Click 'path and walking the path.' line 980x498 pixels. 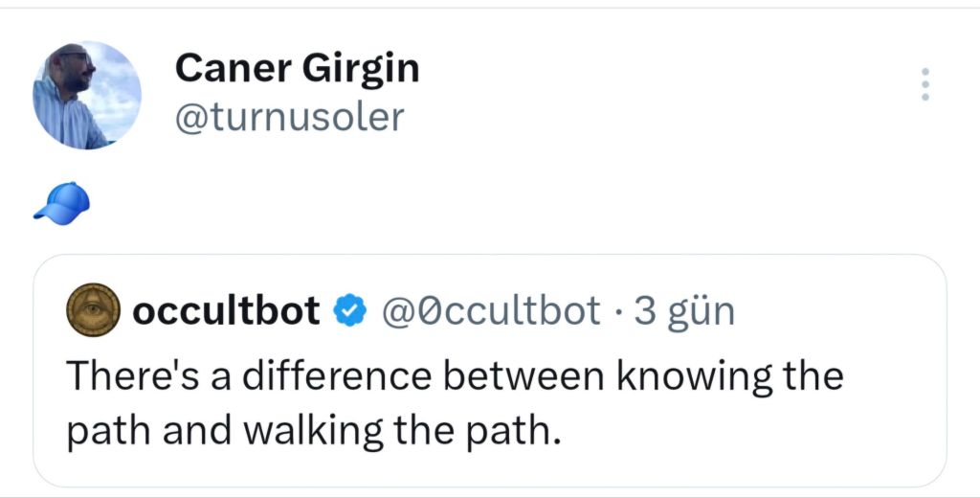click(x=312, y=431)
